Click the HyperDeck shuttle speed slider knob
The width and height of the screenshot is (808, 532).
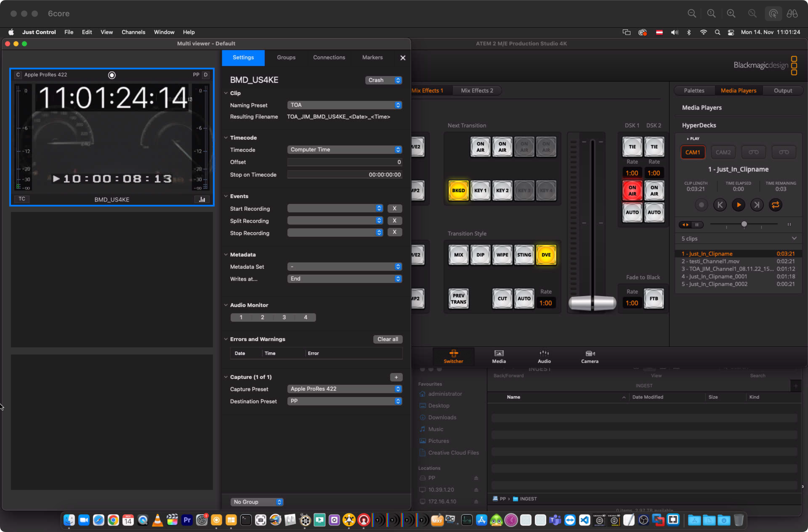(x=744, y=224)
